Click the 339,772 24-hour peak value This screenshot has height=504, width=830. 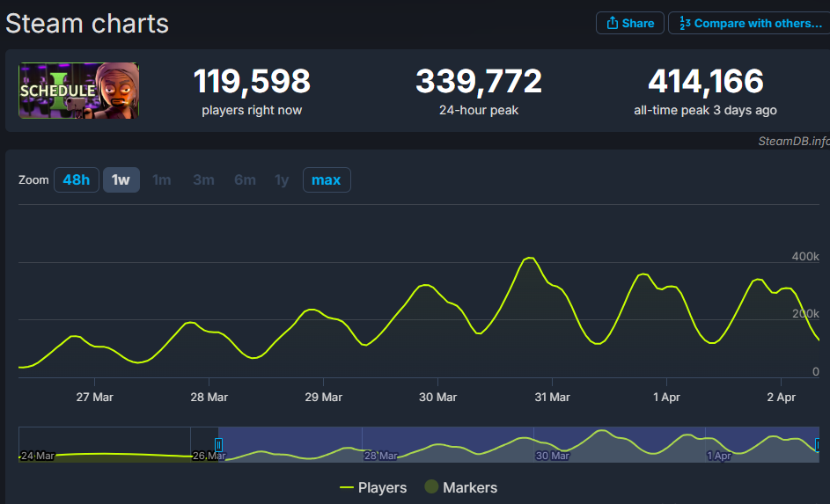(479, 82)
